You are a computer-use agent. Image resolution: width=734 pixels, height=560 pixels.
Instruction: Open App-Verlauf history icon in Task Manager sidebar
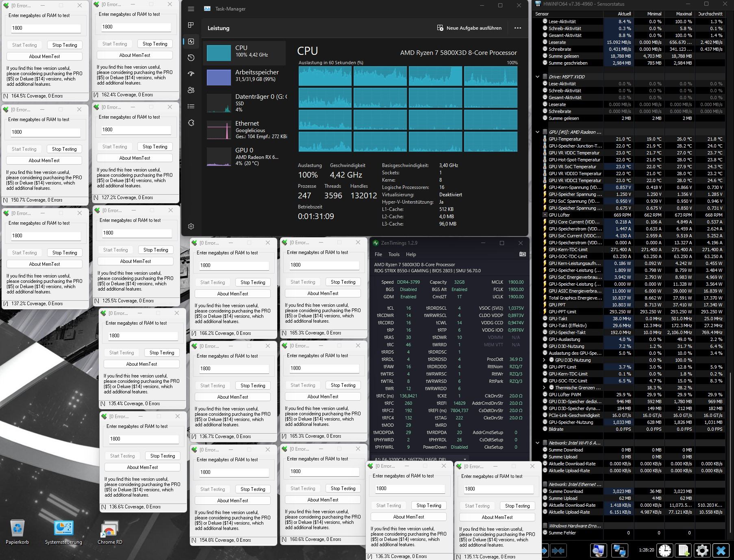point(191,58)
